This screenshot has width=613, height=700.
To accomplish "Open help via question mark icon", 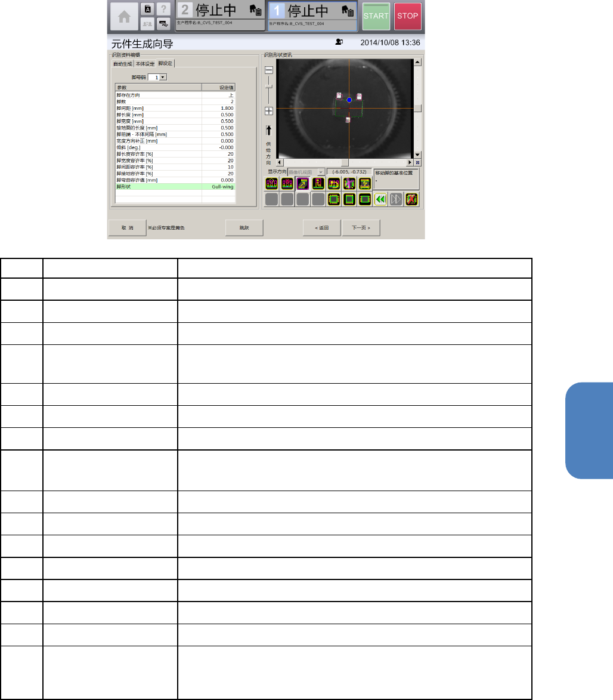I will [164, 9].
